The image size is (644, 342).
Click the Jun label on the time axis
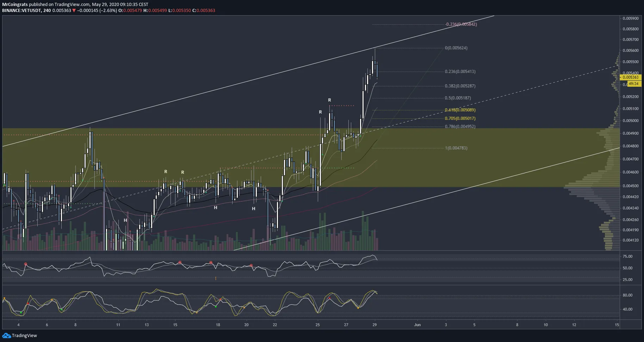[x=417, y=325]
